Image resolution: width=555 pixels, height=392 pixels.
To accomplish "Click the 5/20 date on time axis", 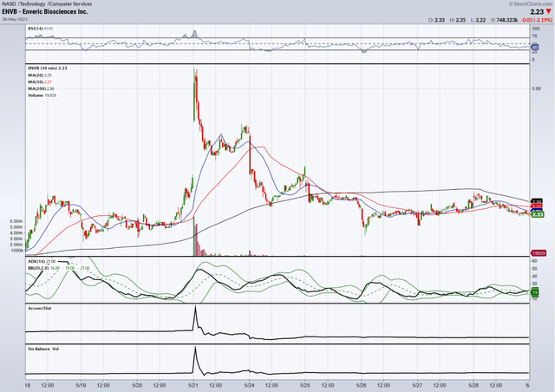I will (137, 385).
